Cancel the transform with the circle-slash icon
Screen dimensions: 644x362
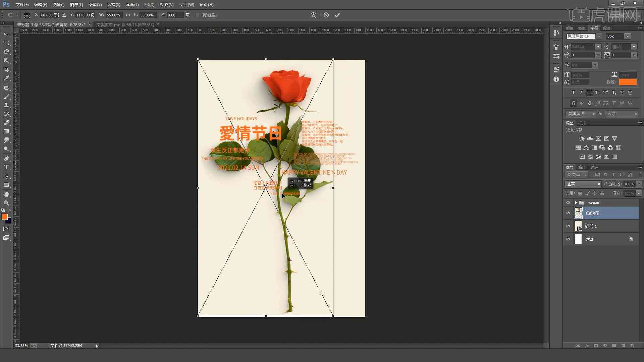tap(326, 15)
